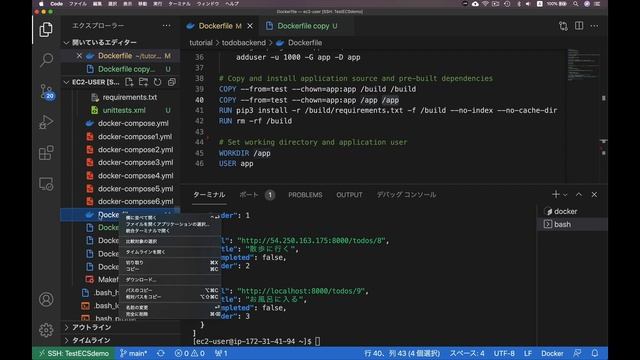
Task: Choose ダウンロード... in context menu
Action: (170, 280)
